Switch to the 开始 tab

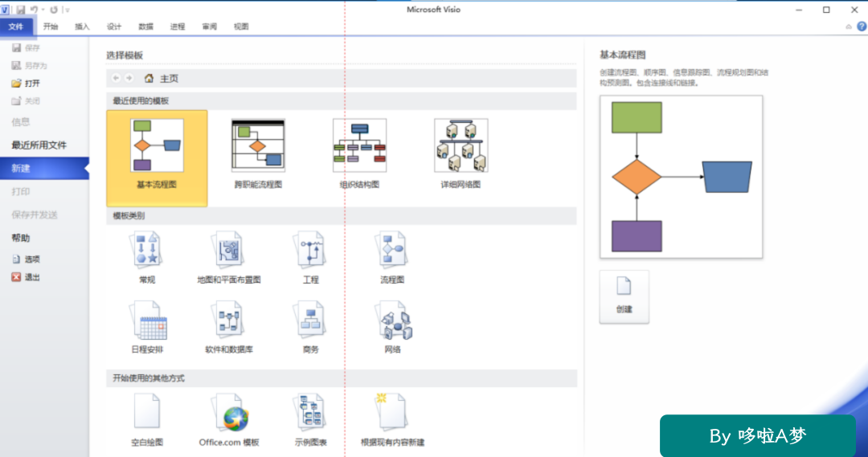tap(51, 27)
